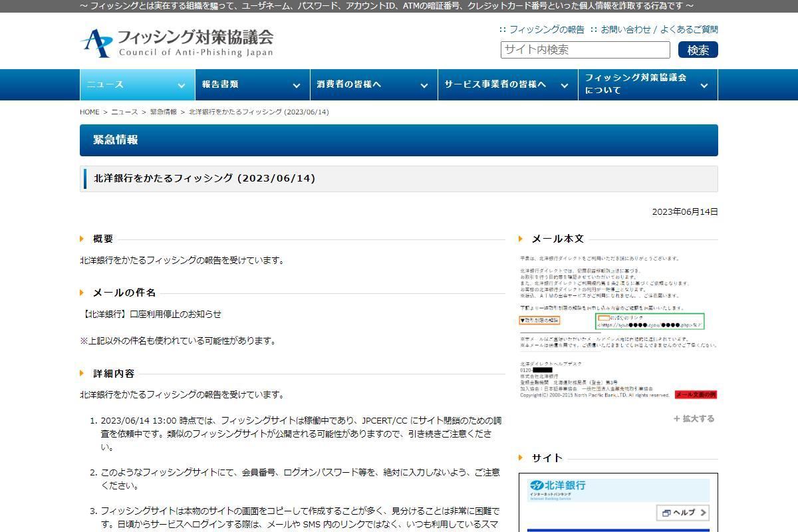Click in the サイト内検索 search field

click(585, 50)
